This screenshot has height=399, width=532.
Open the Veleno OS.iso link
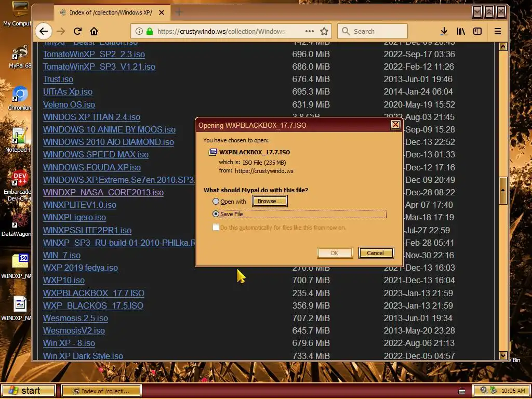point(69,104)
